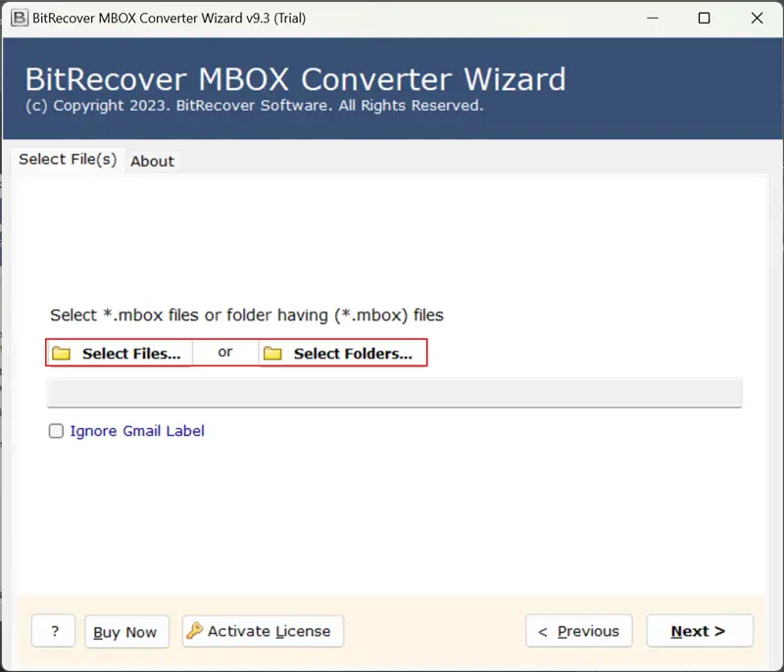Click the Select Folders button

point(342,354)
